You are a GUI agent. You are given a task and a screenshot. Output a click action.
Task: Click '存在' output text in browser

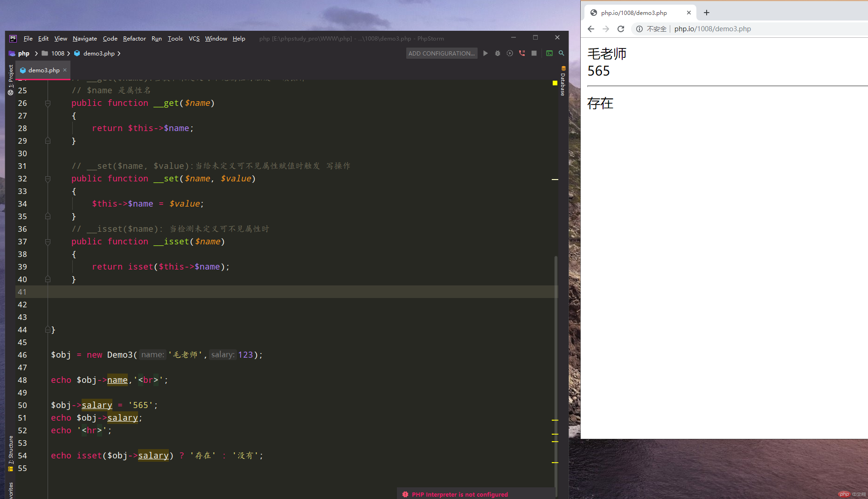pos(600,103)
